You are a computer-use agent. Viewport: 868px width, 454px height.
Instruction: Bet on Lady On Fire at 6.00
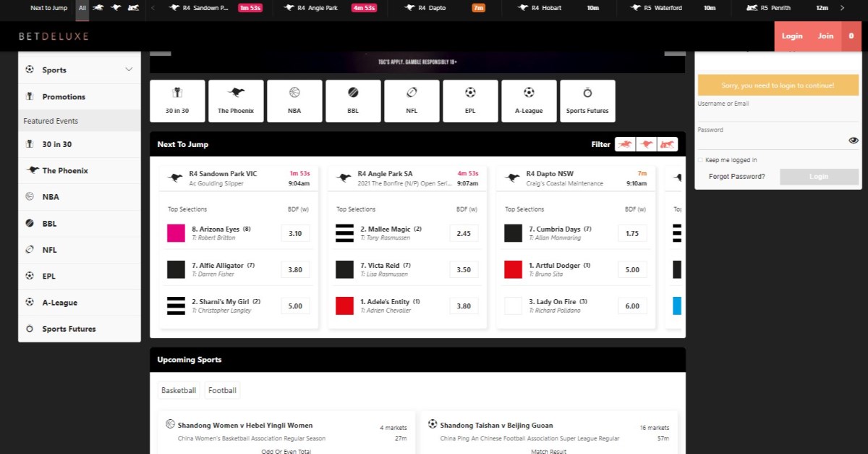(632, 306)
